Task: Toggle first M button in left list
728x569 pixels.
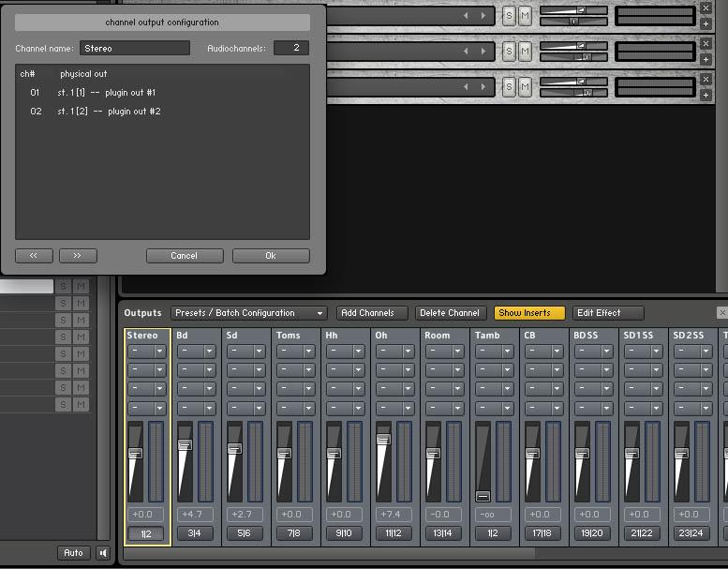Action: coord(82,287)
